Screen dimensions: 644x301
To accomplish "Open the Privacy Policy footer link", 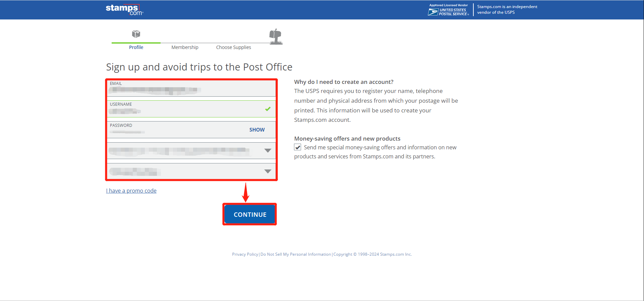I will [x=245, y=254].
